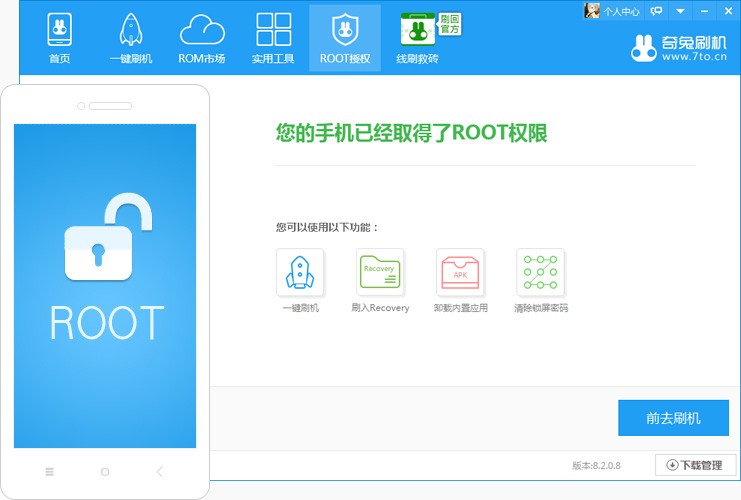
Task: Open the 卸载内置应用 APK icon
Action: point(460,273)
